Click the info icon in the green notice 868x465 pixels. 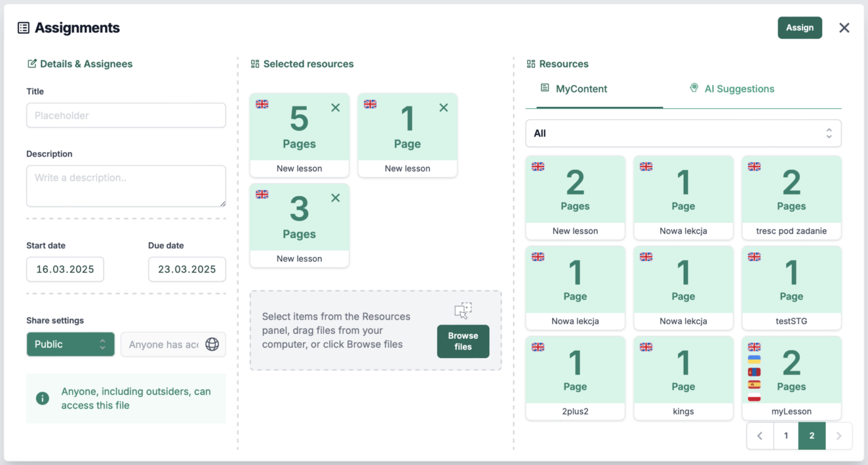pyautogui.click(x=42, y=398)
